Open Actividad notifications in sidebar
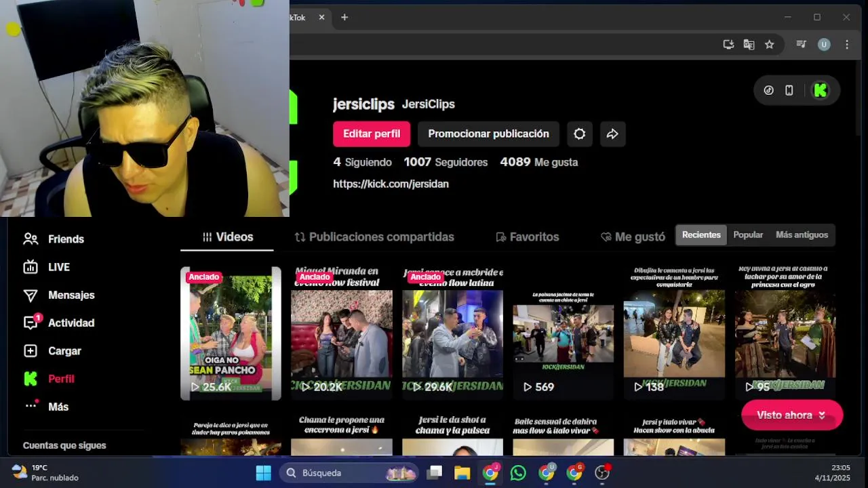 point(58,323)
